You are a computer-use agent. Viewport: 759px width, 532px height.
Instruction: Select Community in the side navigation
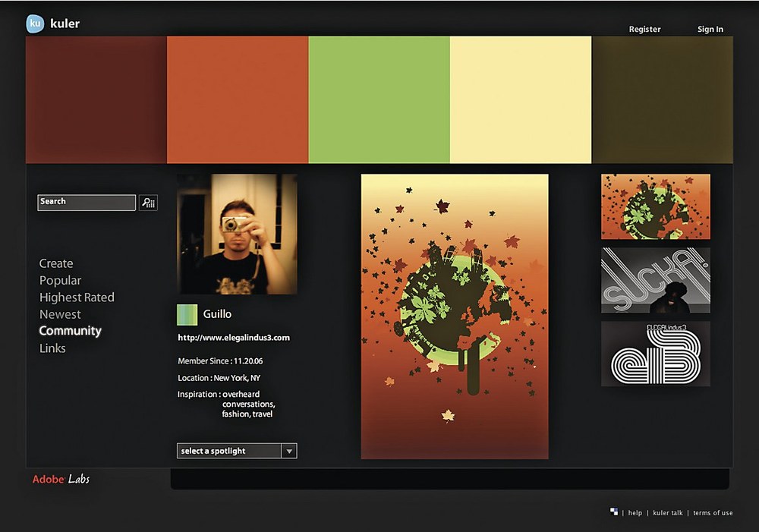[70, 331]
